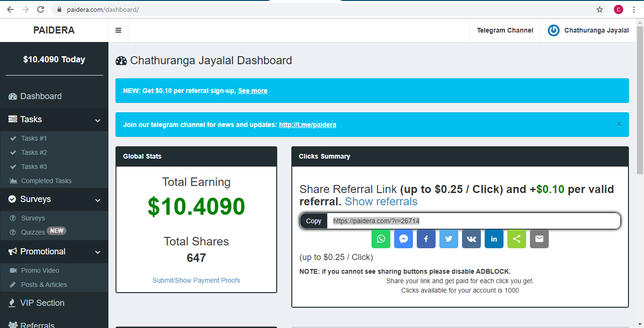This screenshot has width=644, height=328.
Task: Click the See more referral link
Action: 253,91
